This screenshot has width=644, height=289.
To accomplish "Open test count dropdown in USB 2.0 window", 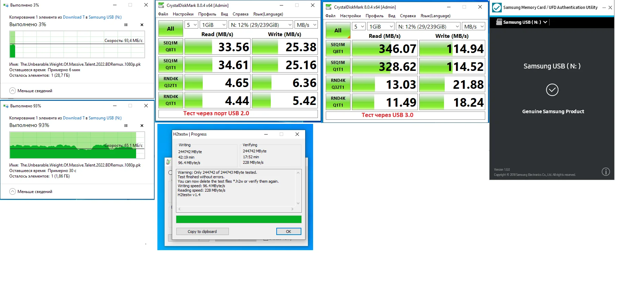I will [191, 25].
